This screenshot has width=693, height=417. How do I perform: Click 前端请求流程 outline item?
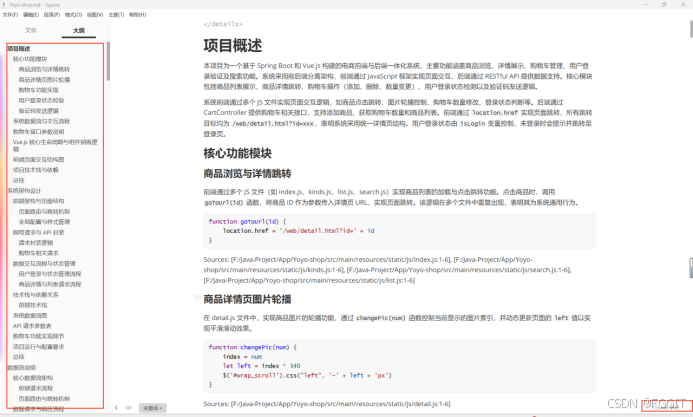click(x=36, y=388)
